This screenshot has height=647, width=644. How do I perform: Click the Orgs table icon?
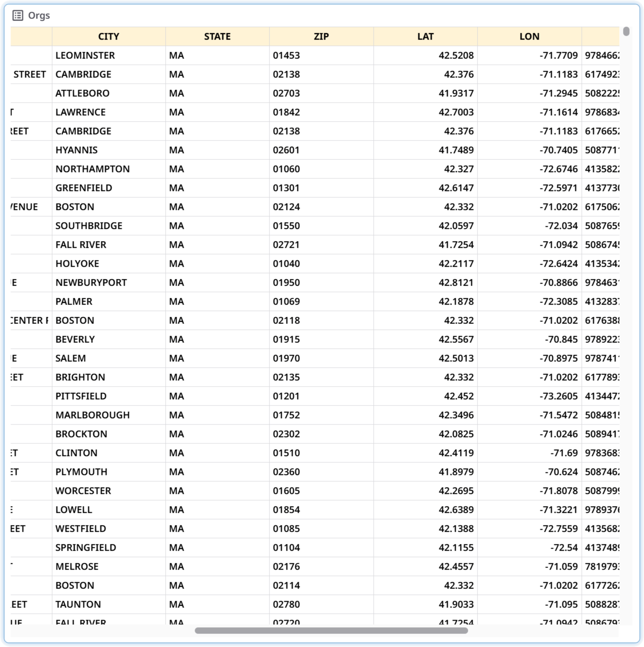18,16
